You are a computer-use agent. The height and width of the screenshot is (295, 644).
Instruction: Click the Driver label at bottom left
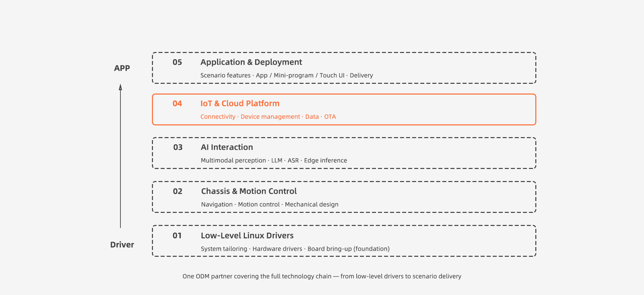pos(122,245)
